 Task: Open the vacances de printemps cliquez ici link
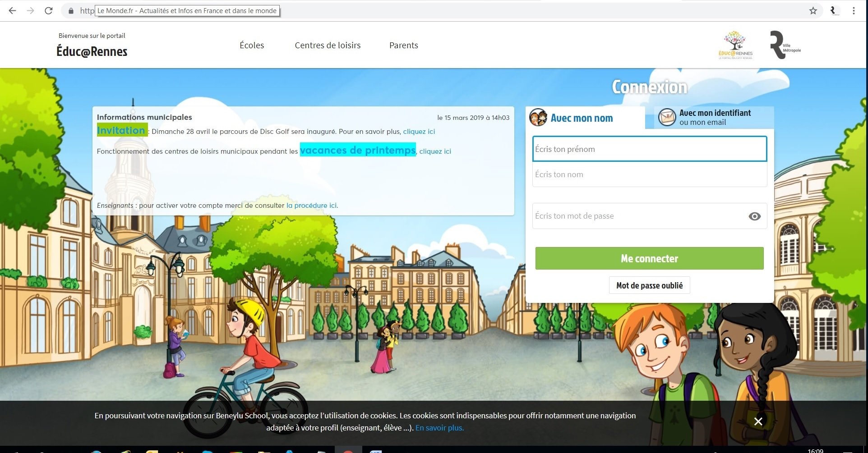[435, 151]
